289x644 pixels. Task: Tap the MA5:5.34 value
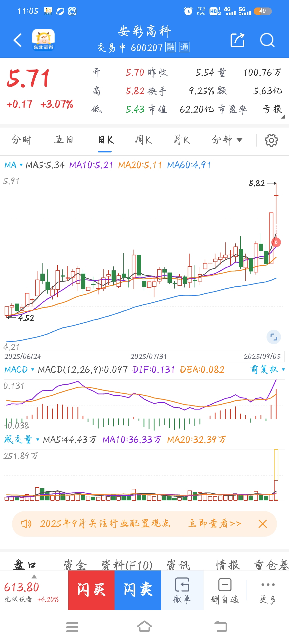[45, 165]
